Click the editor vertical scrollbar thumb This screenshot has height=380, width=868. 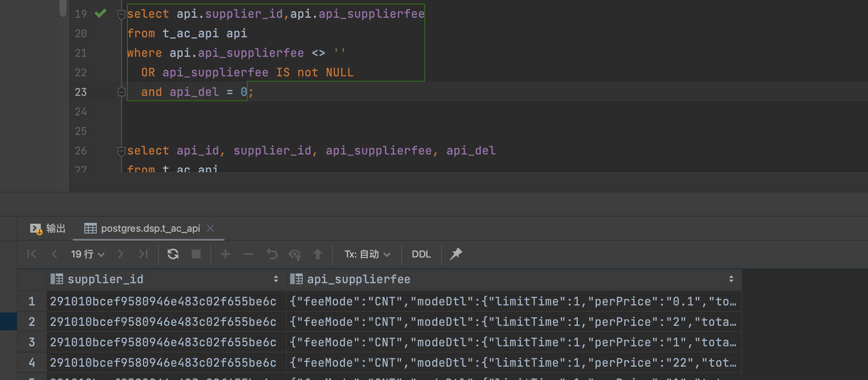(x=63, y=8)
